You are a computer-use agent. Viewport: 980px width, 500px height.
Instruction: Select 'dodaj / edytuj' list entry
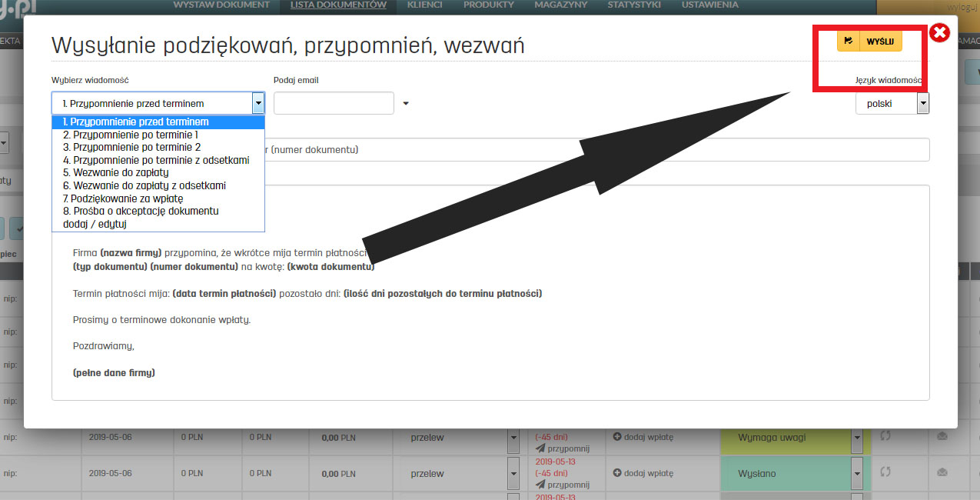(x=95, y=224)
